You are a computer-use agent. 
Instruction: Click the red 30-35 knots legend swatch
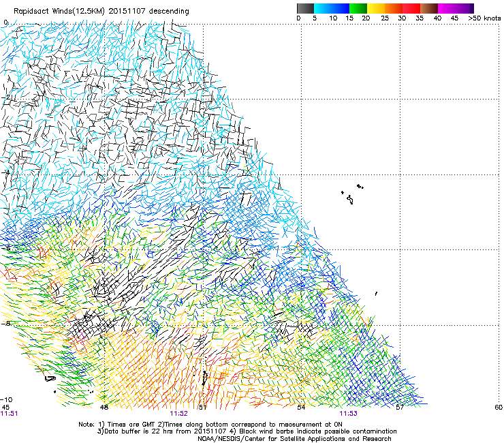tap(411, 8)
